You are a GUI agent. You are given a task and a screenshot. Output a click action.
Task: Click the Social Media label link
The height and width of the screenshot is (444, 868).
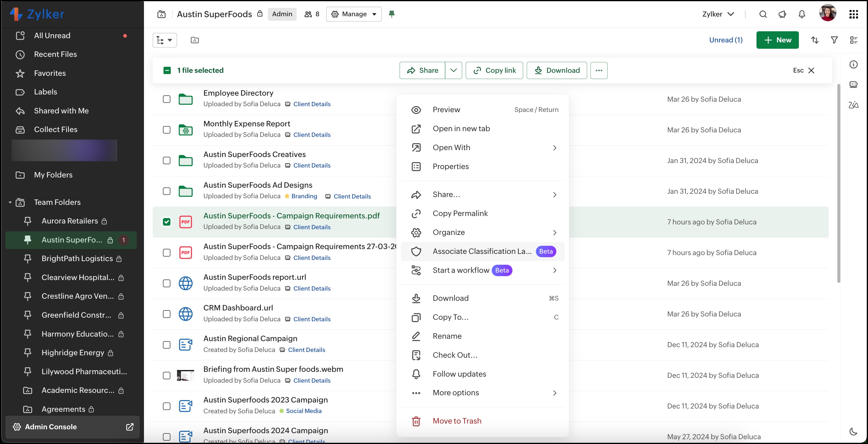tap(304, 411)
